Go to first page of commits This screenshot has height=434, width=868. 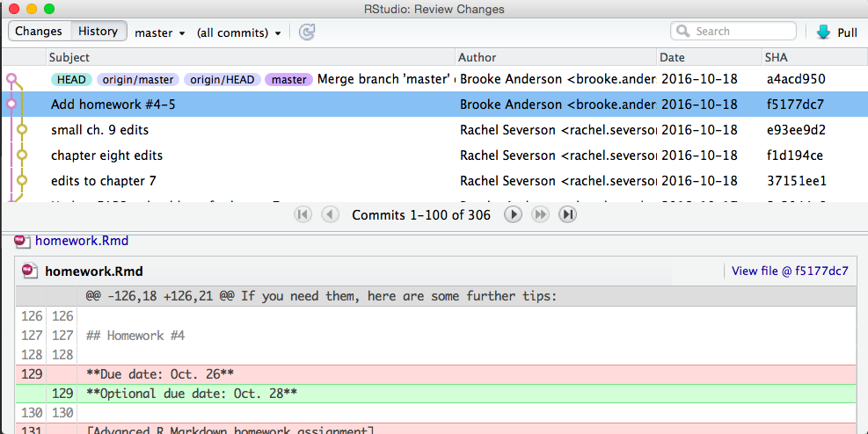303,214
